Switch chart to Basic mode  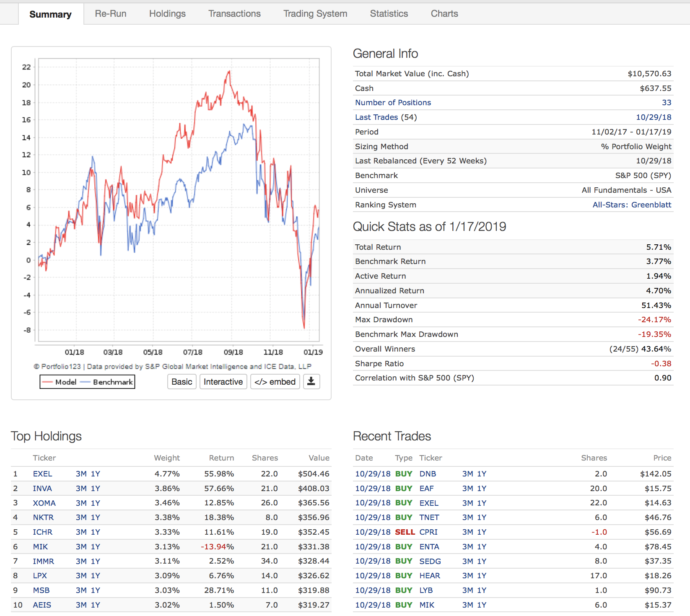[182, 381]
